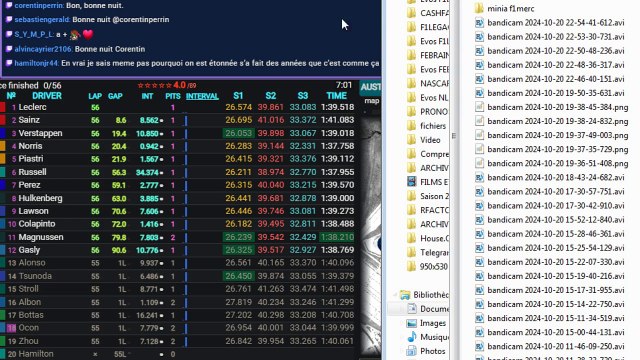The width and height of the screenshot is (640, 360).
Task: Open the Telegram folder in Explorer sidebar
Action: pyautogui.click(x=428, y=252)
